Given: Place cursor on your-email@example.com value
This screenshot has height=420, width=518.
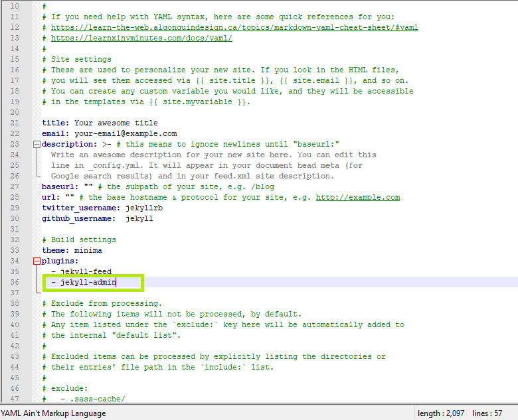Looking at the screenshot, I should [126, 133].
